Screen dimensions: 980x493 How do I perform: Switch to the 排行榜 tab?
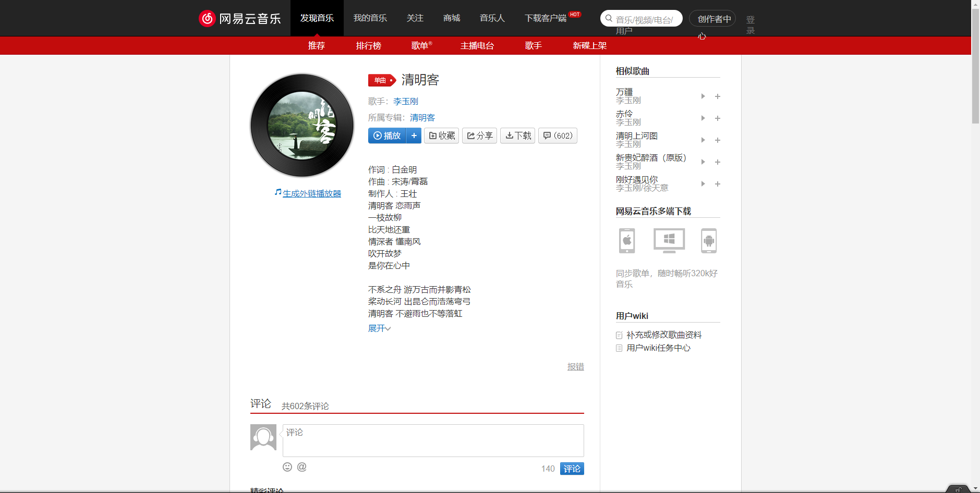368,45
